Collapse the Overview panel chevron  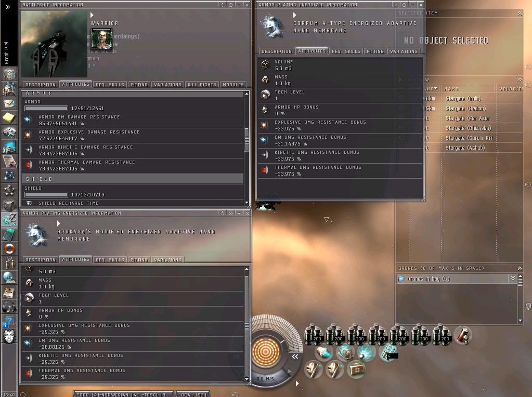click(x=520, y=80)
